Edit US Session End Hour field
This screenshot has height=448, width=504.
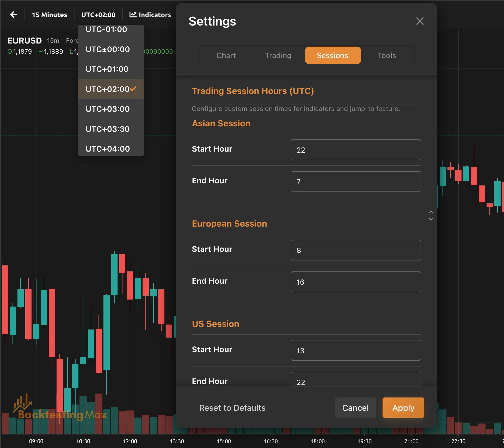pyautogui.click(x=356, y=379)
